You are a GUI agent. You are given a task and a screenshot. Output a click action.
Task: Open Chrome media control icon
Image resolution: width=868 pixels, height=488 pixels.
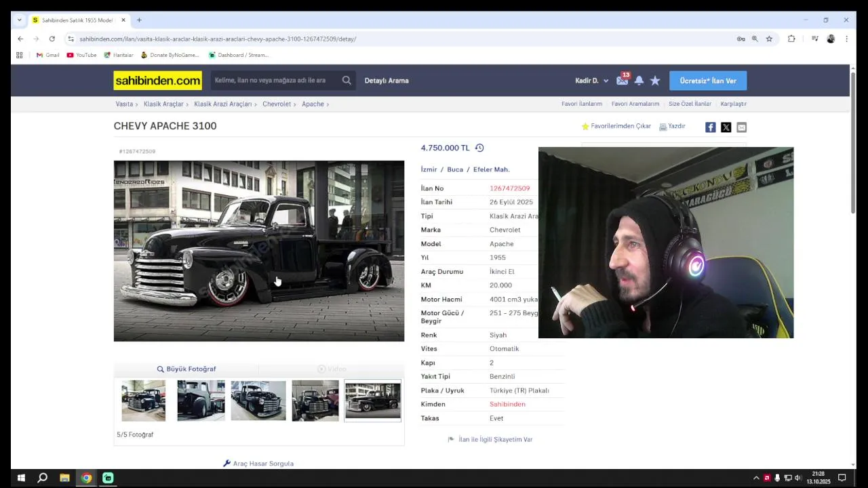(x=814, y=39)
